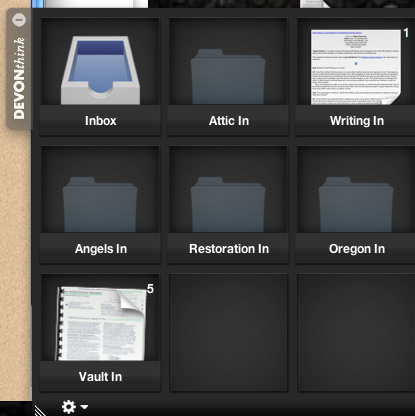Click the Oregon In label

(x=357, y=249)
